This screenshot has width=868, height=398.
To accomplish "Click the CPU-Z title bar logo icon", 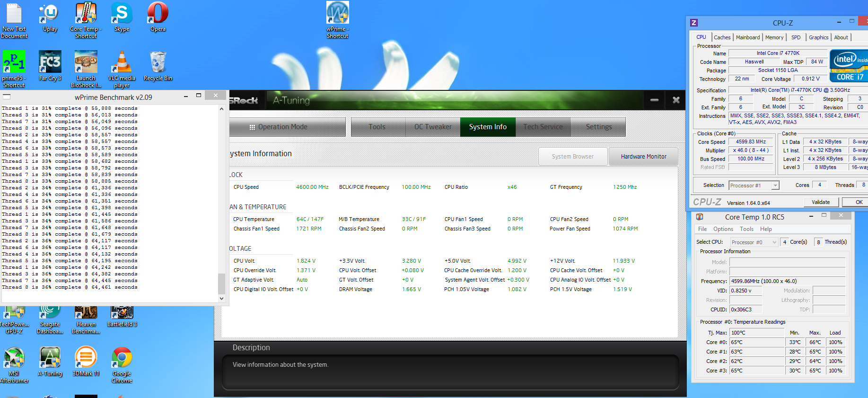I will (694, 23).
